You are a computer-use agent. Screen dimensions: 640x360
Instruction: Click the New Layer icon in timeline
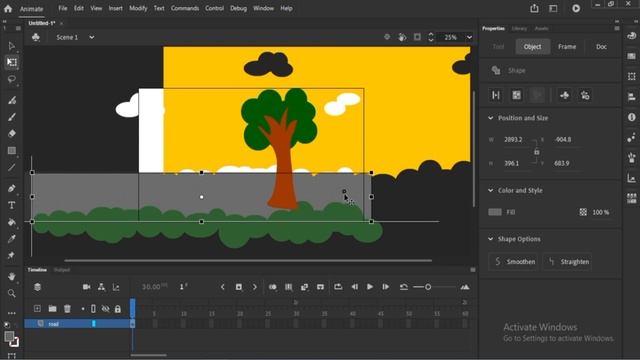coord(37,309)
